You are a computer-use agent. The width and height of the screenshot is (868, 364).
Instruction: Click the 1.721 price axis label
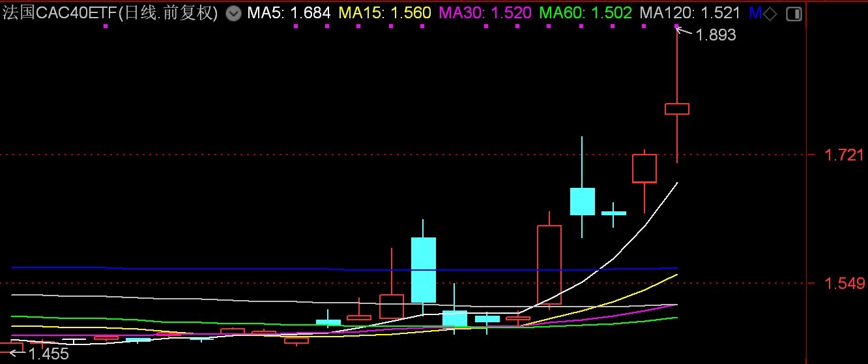tap(844, 155)
